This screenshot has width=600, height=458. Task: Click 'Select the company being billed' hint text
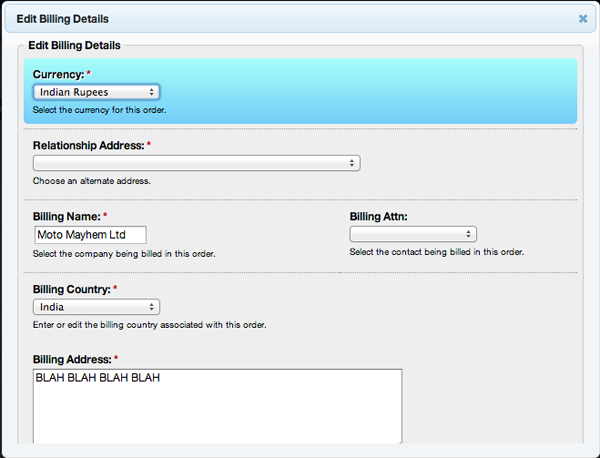(x=124, y=254)
